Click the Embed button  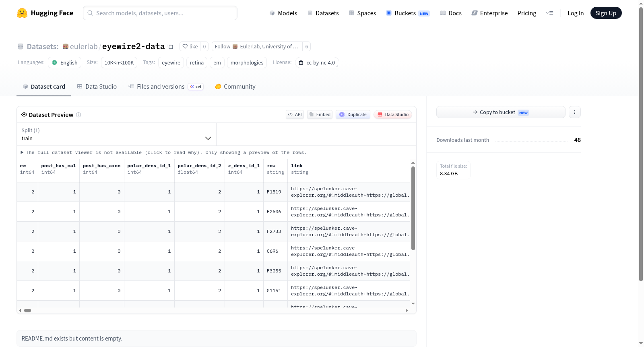click(x=320, y=114)
